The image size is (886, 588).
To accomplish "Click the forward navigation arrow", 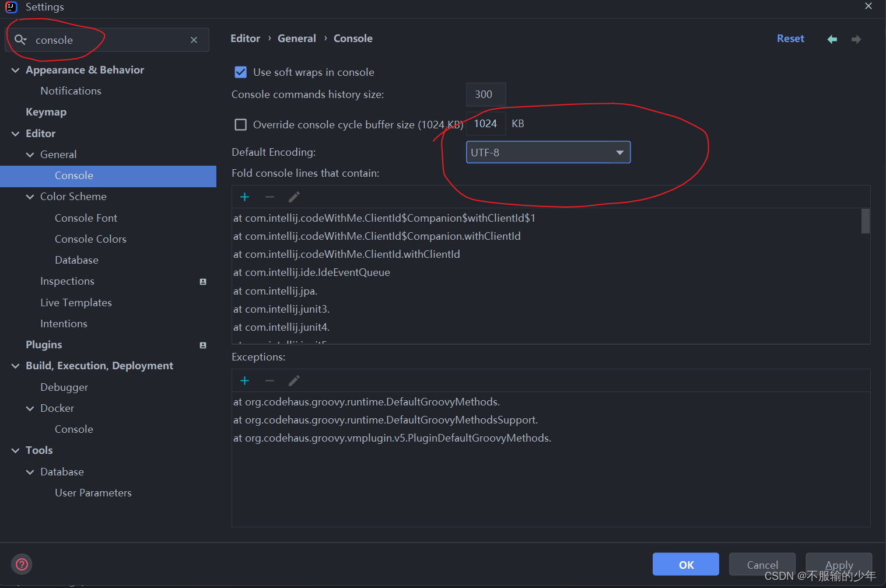I will (x=856, y=39).
